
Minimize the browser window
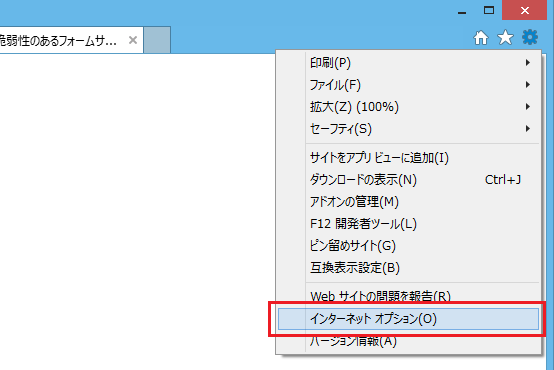[x=461, y=11]
